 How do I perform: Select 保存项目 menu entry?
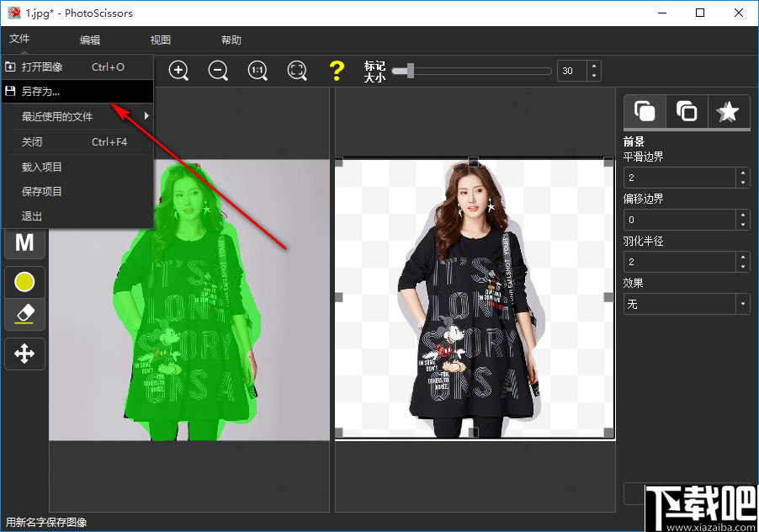(77, 192)
